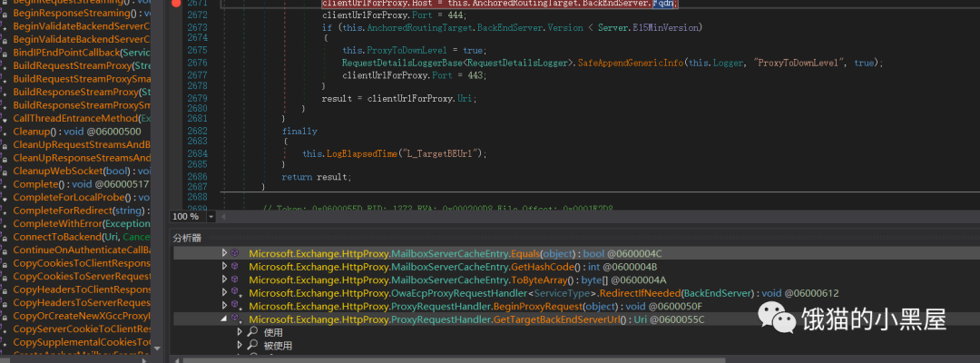
Task: Open the 100 % zoom level dropdown
Action: [211, 216]
